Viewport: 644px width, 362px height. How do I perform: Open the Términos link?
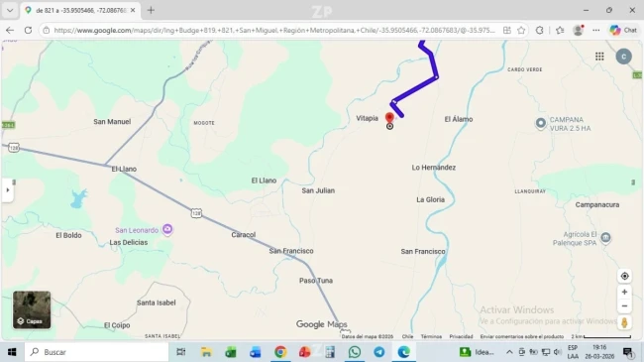[431, 336]
